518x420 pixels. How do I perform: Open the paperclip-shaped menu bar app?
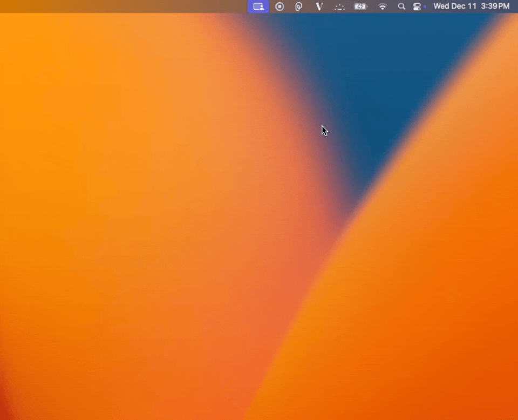point(298,6)
